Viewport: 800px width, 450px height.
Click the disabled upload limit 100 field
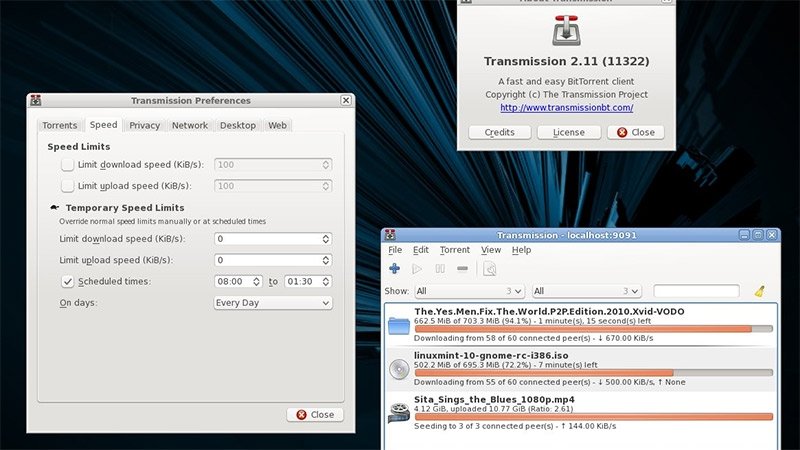click(x=273, y=186)
